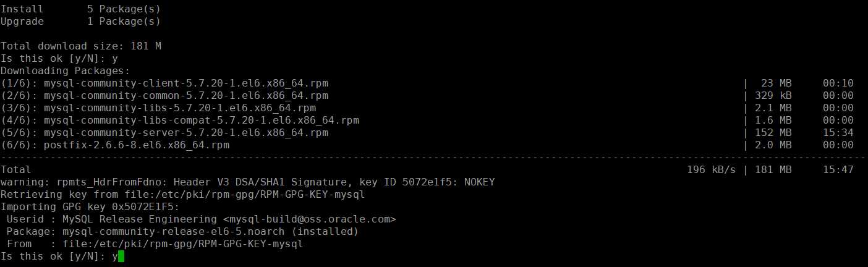Click the 15:47 total time value
Viewport: 868px width, 267px height.
pyautogui.click(x=838, y=170)
